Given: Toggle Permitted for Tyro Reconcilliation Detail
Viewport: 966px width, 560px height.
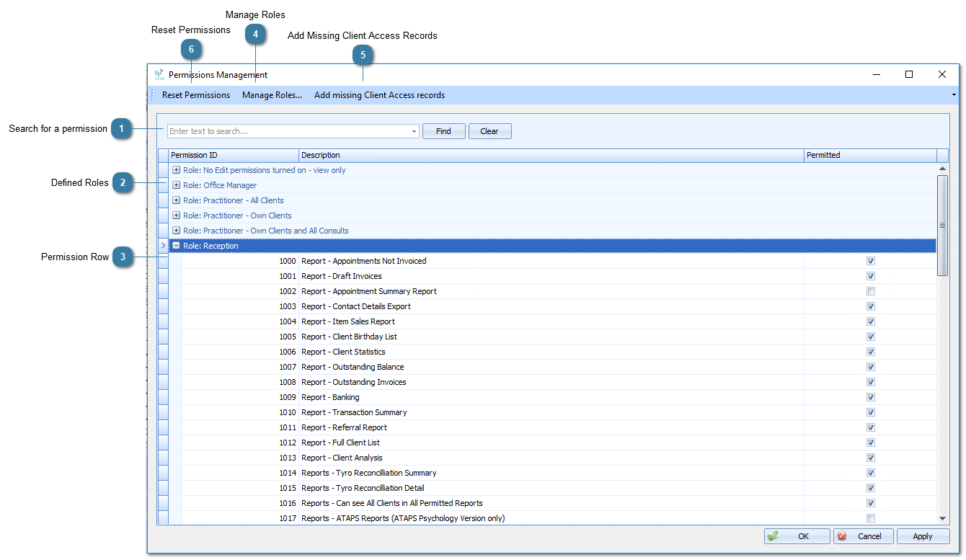Looking at the screenshot, I should pyautogui.click(x=871, y=488).
